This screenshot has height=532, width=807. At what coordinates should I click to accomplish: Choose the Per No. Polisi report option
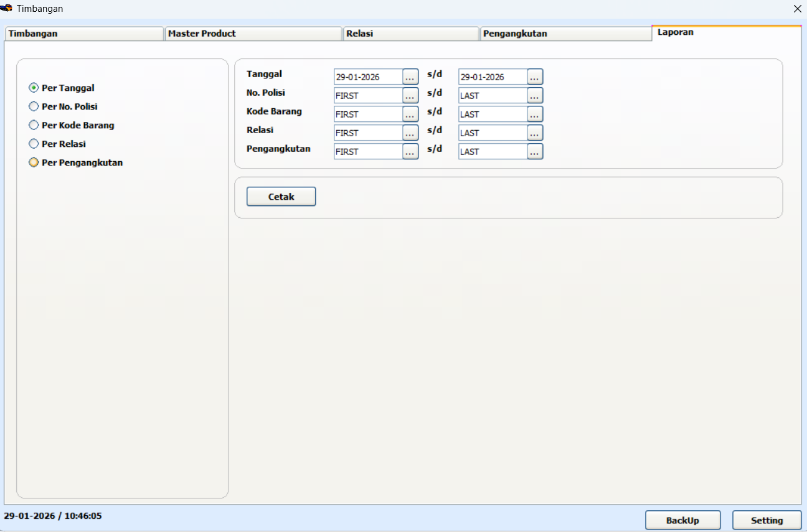(x=34, y=107)
